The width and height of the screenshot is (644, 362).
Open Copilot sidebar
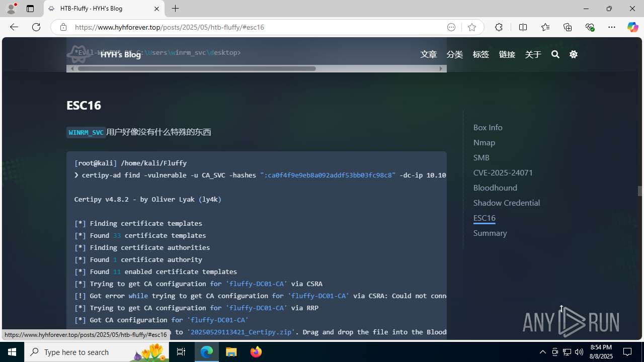[x=632, y=27]
